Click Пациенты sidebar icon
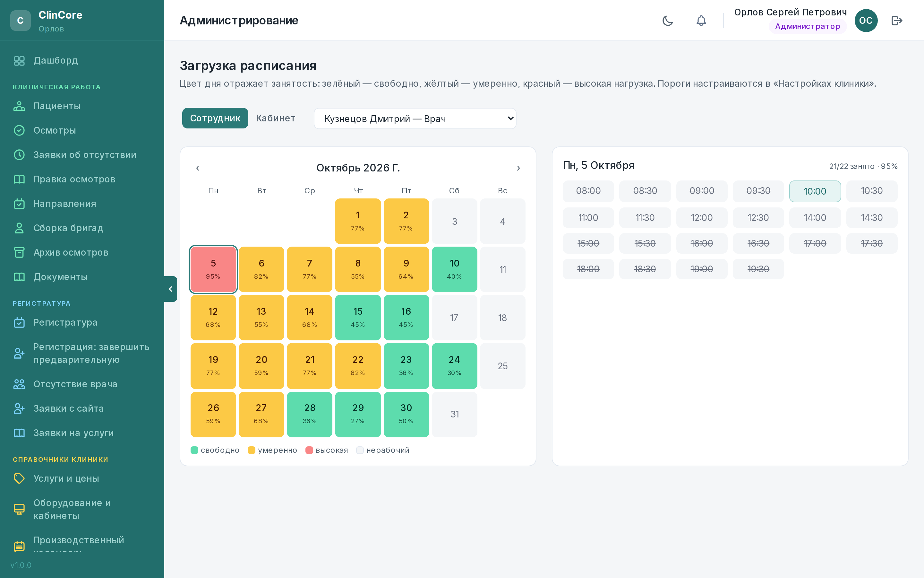 (19, 106)
